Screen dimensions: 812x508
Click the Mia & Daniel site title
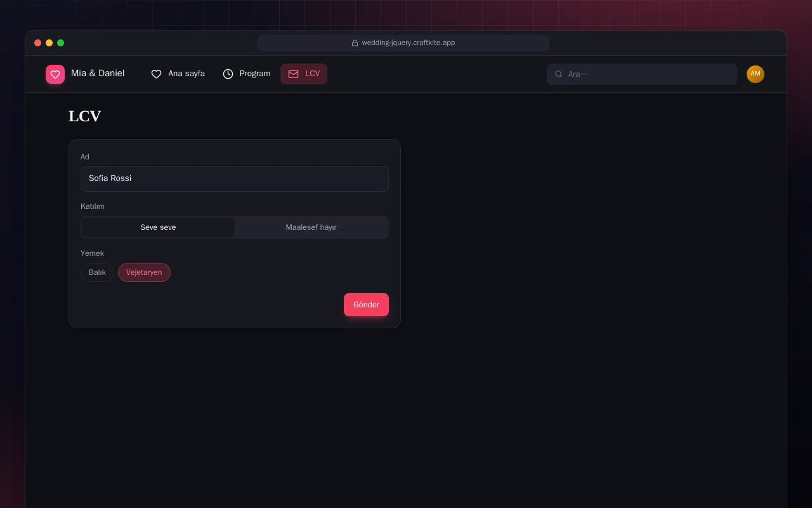pos(98,74)
